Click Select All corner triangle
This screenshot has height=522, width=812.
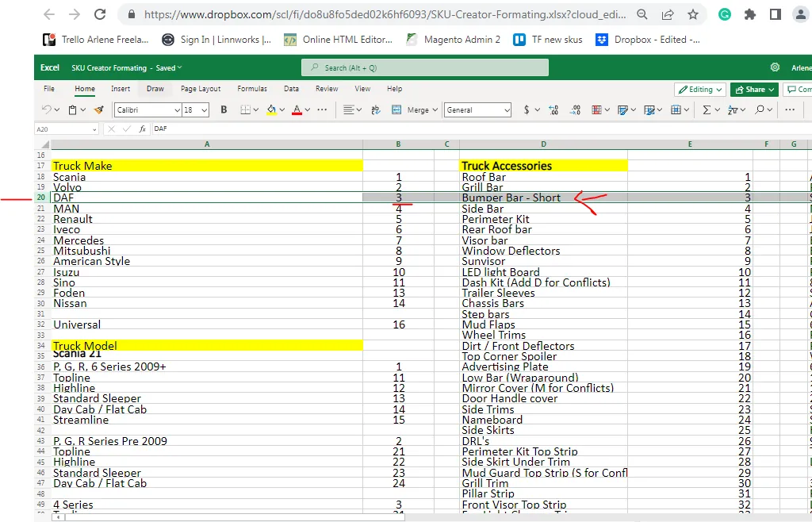pos(45,144)
